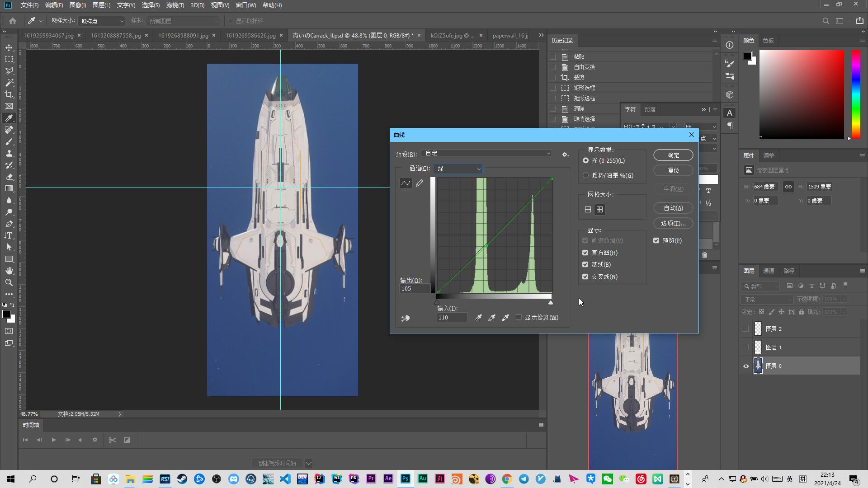The image size is (868, 488).
Task: Click the 选项(T)... button
Action: tap(673, 223)
